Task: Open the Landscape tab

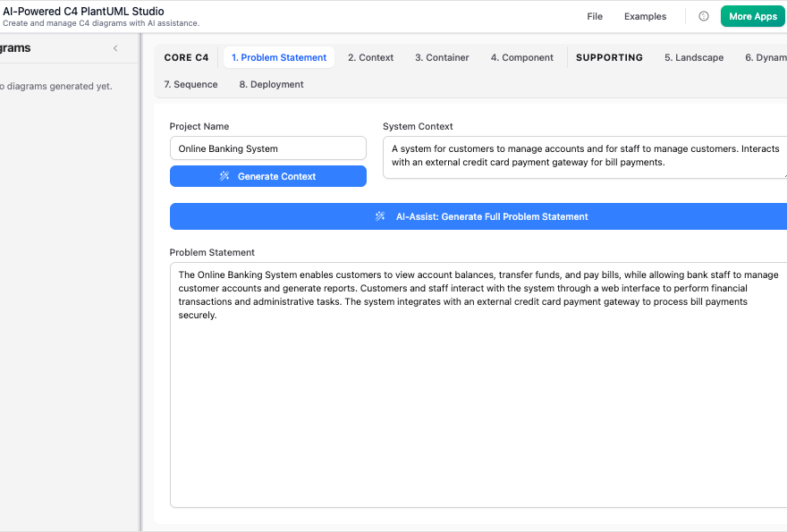Action: point(694,57)
